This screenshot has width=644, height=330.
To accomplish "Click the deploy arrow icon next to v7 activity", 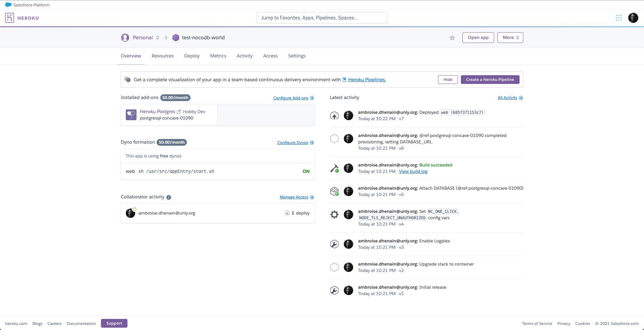I will 334,115.
